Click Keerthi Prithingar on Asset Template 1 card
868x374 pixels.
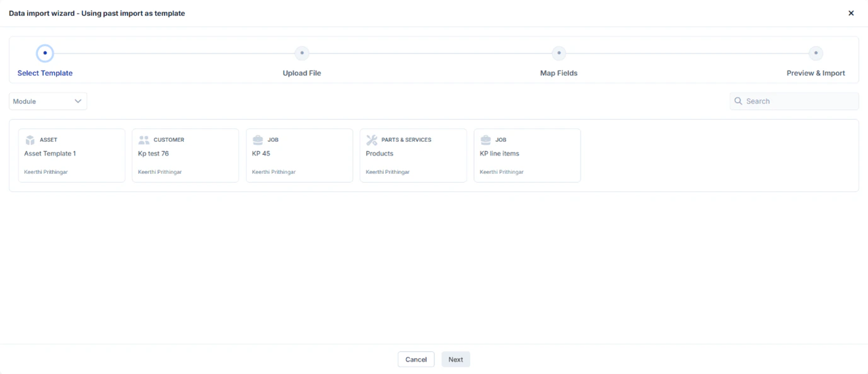46,172
